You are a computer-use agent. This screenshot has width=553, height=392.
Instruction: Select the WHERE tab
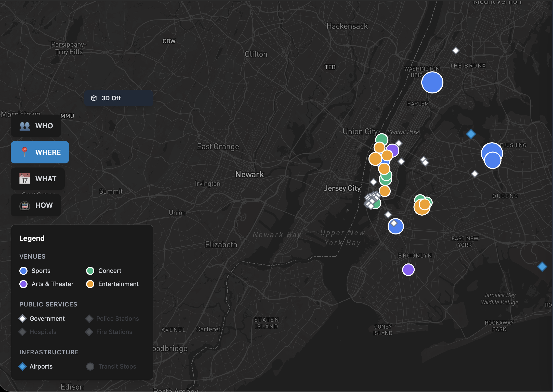(40, 152)
